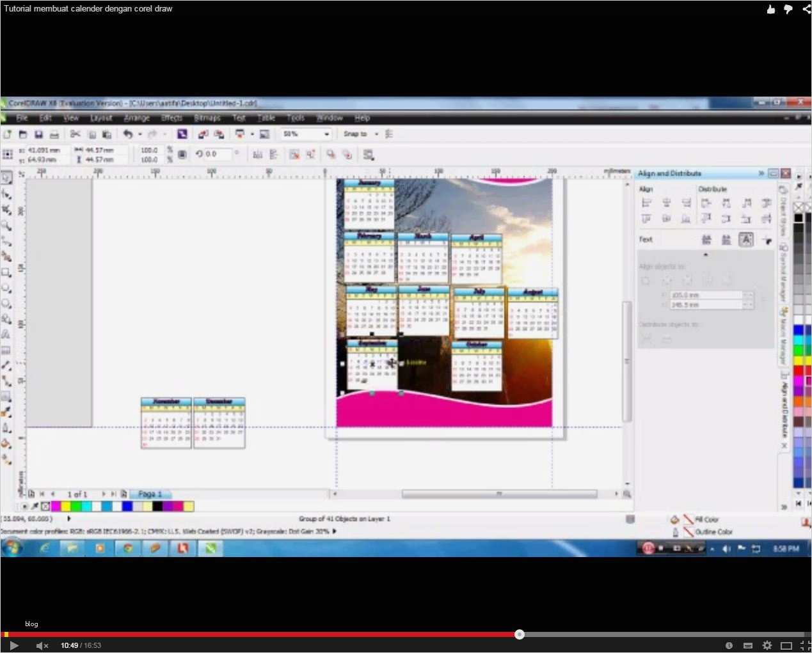The height and width of the screenshot is (653, 812).
Task: Expand the cursor coordinates arrow in status bar
Action: pos(68,519)
